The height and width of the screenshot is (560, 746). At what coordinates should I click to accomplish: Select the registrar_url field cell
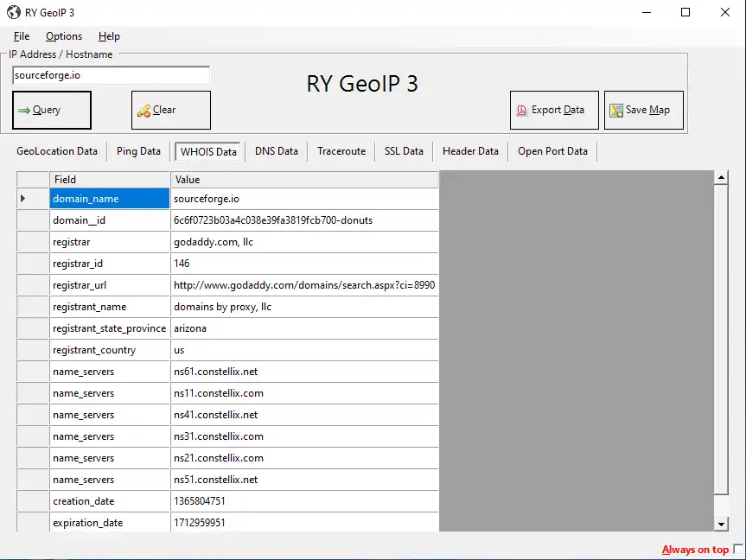click(110, 285)
